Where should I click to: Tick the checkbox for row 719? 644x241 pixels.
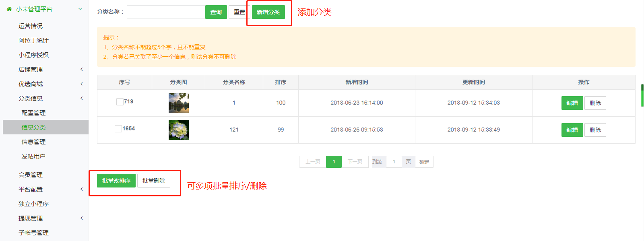click(120, 102)
